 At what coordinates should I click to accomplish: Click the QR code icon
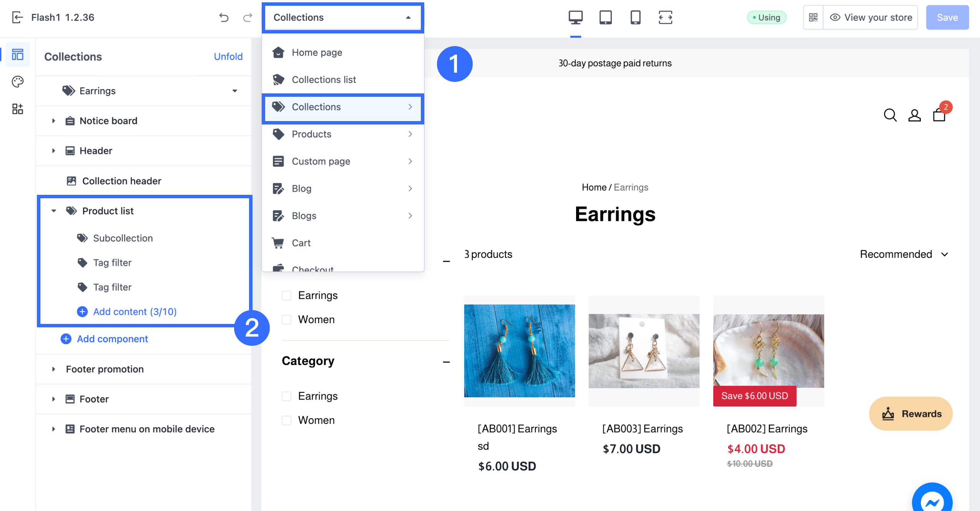(x=813, y=17)
